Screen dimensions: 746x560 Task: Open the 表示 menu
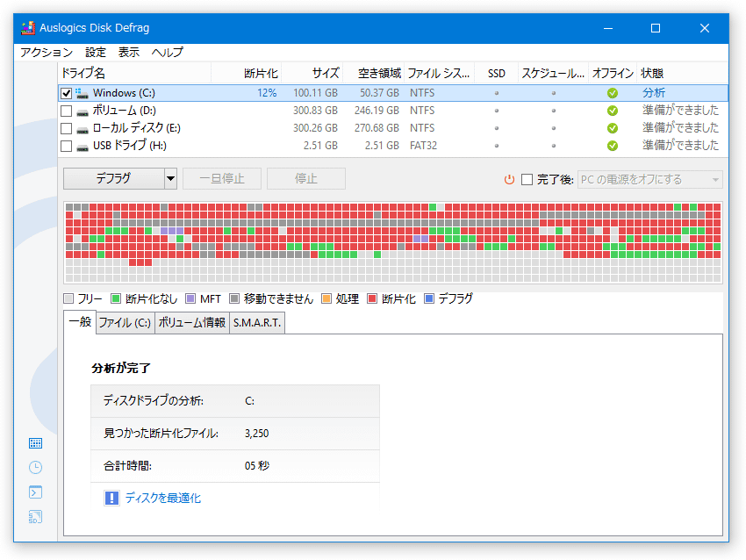pos(128,53)
